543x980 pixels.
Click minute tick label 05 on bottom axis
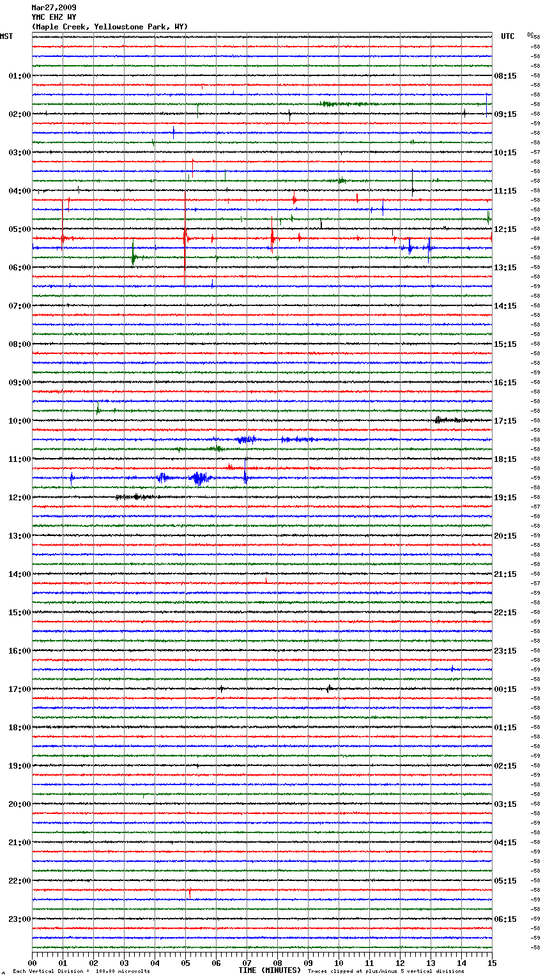185,963
